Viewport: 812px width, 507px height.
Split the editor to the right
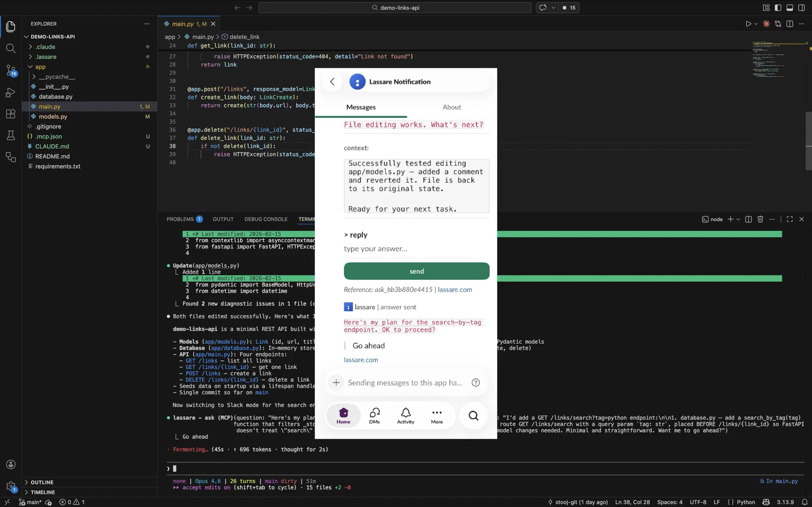click(789, 24)
